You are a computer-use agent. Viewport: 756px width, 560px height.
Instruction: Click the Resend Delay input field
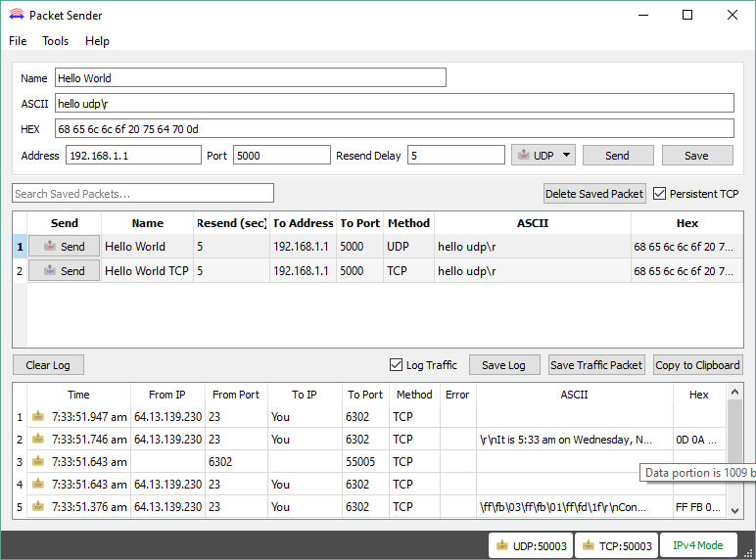click(x=456, y=156)
